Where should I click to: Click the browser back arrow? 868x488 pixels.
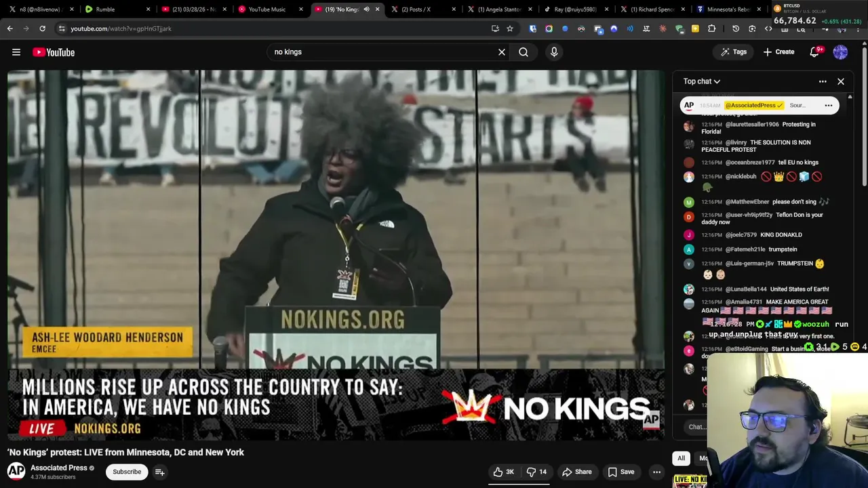point(9,28)
